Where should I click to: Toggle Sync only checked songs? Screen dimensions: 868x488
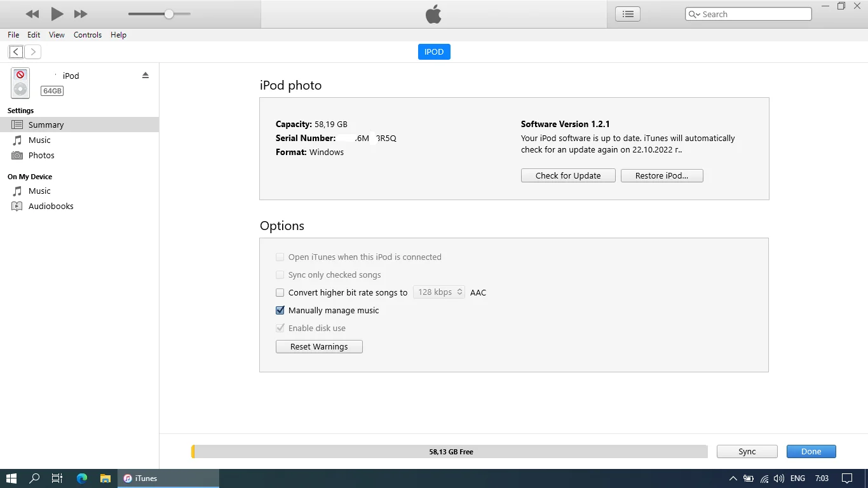pyautogui.click(x=280, y=275)
